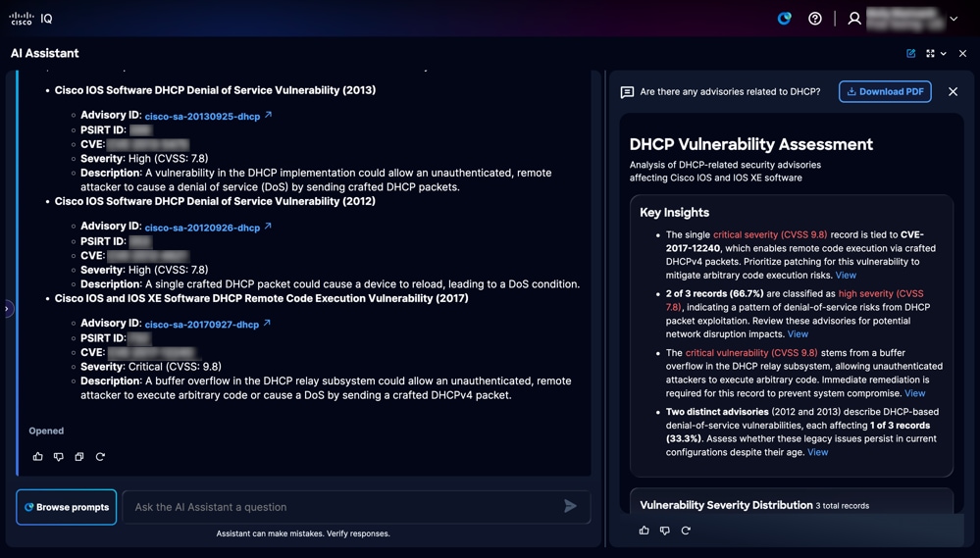The width and height of the screenshot is (980, 558).
Task: Click the AI Assistant panel title
Action: pos(44,54)
